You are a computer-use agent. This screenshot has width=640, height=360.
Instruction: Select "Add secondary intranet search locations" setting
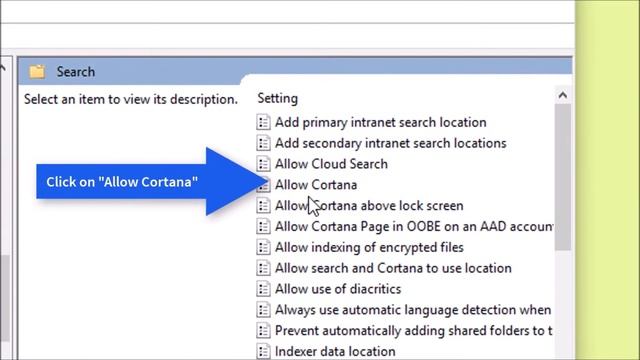click(x=391, y=143)
